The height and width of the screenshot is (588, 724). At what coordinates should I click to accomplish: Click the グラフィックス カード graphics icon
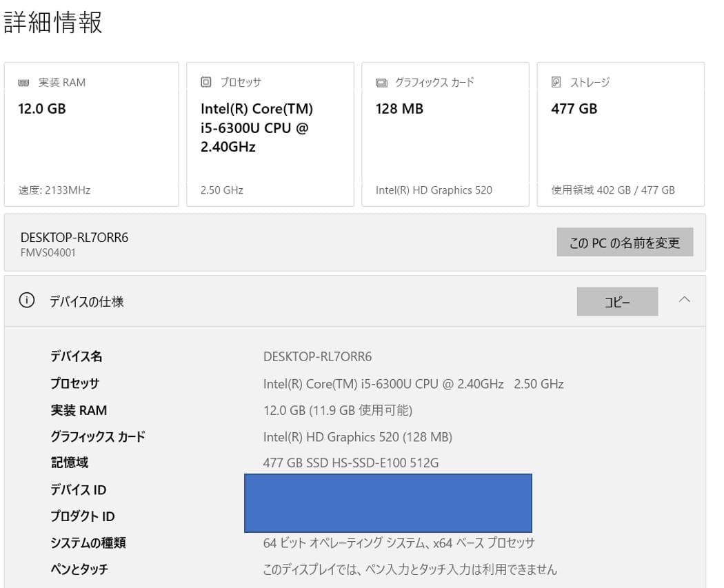(381, 82)
